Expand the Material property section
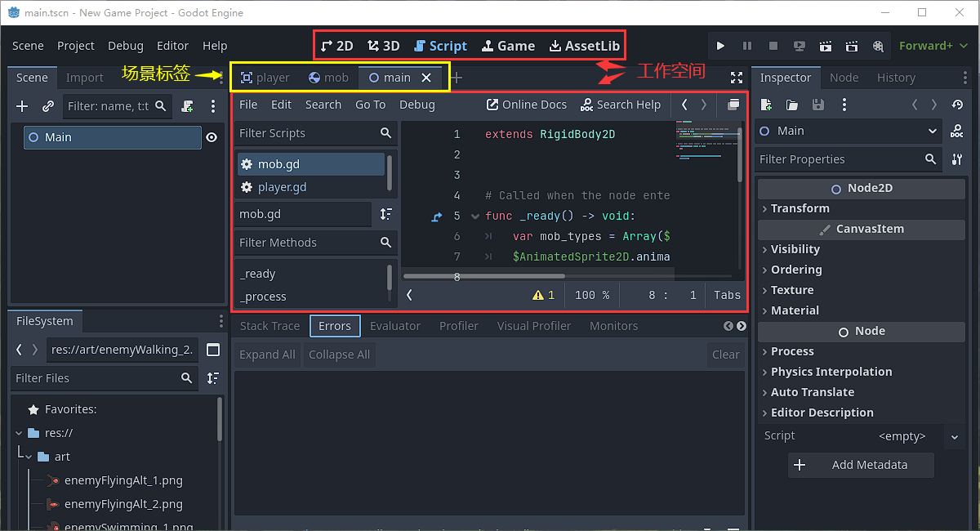Viewport: 980px width, 531px height. 861,310
